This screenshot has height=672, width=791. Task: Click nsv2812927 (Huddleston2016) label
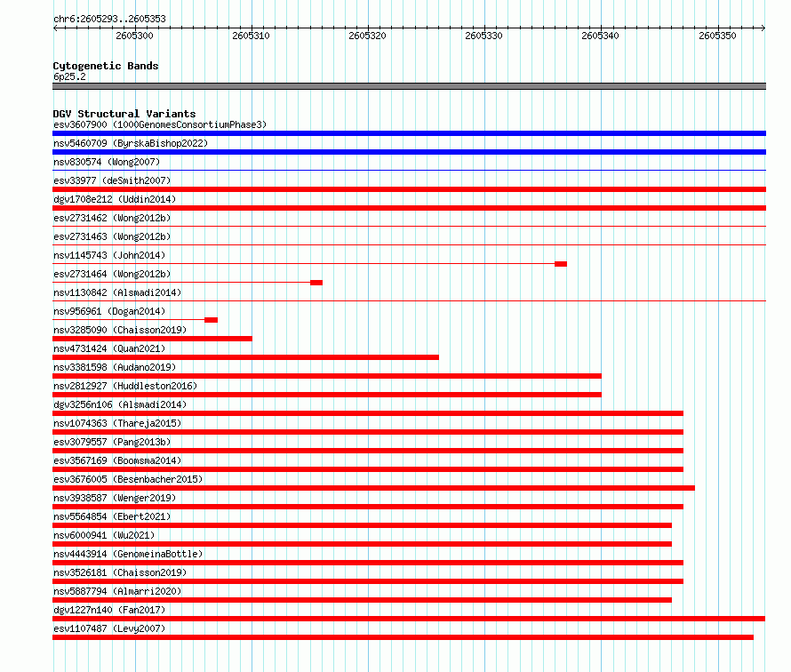pos(125,386)
